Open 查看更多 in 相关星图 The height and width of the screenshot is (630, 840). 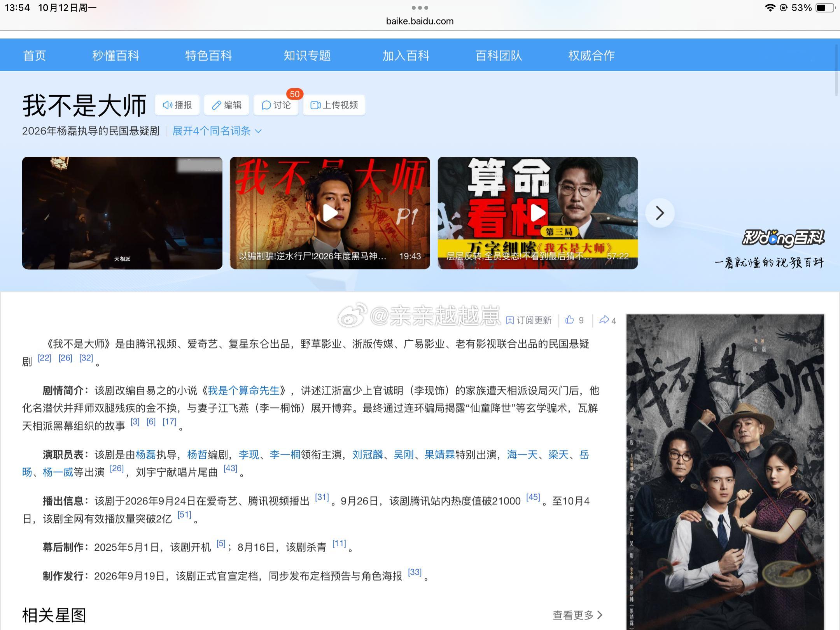click(x=577, y=615)
